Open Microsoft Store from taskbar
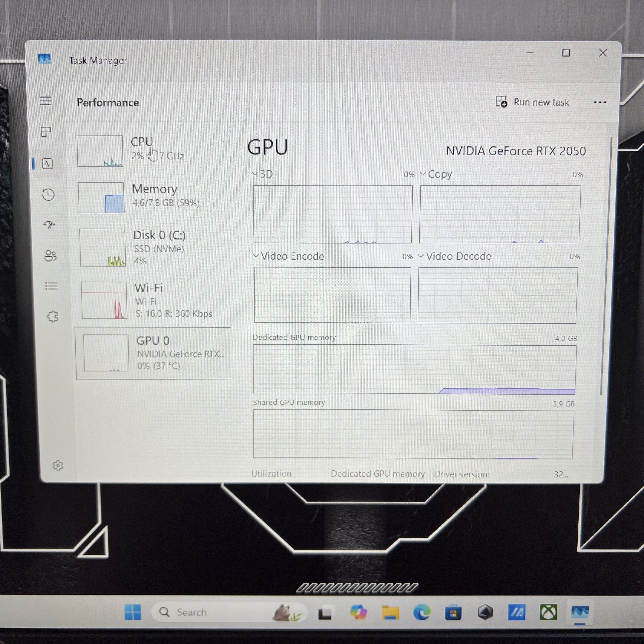 (x=453, y=612)
